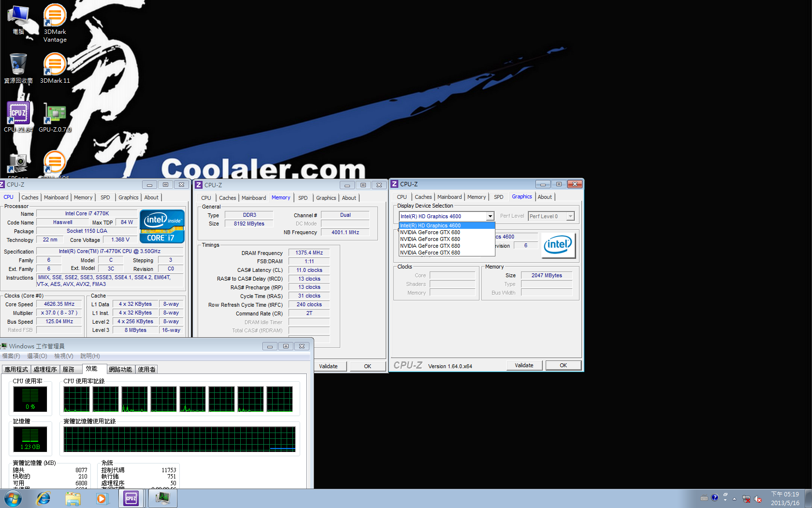Image resolution: width=812 pixels, height=508 pixels.
Task: Select the CPU-Z taskbar button
Action: click(x=131, y=498)
